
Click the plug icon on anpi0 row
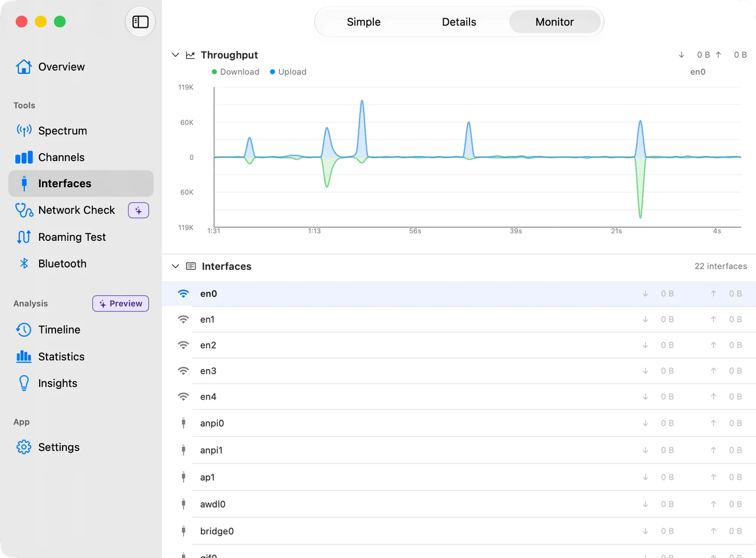coord(184,423)
